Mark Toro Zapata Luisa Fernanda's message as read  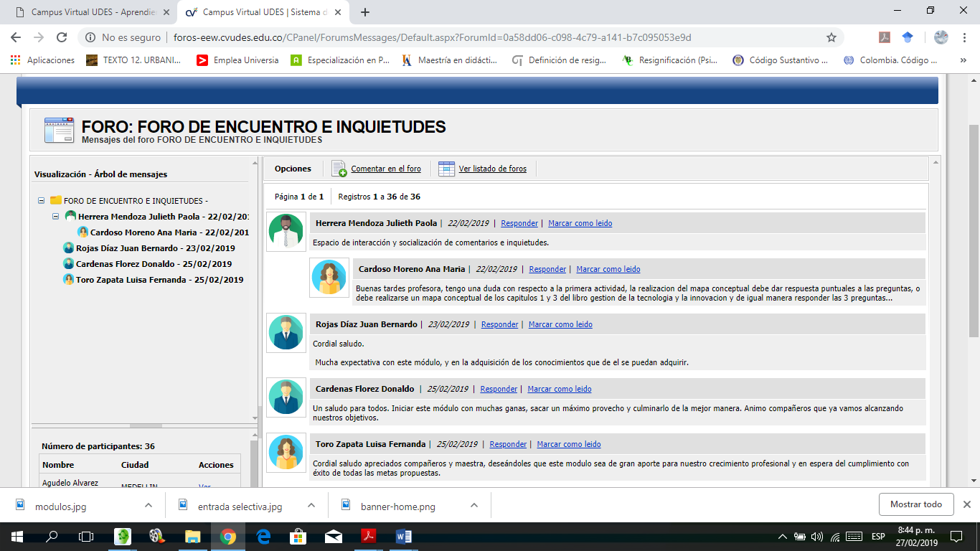point(568,444)
